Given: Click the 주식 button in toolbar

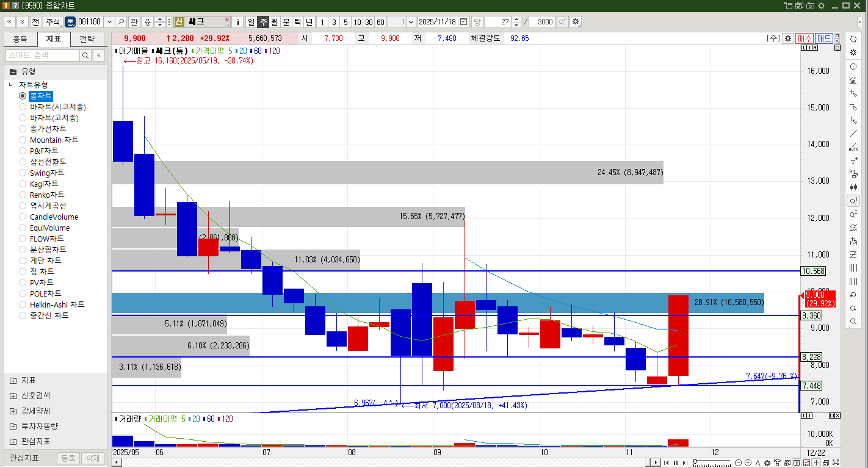Looking at the screenshot, I should coord(53,22).
